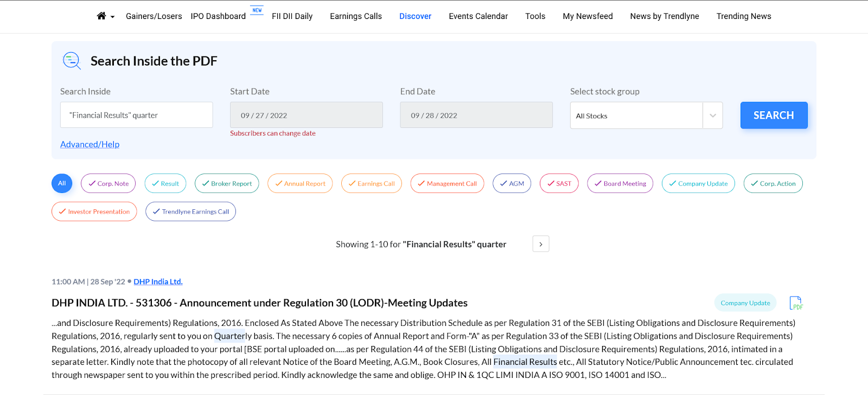
Task: Open News by Trendlyne menu item
Action: point(665,16)
